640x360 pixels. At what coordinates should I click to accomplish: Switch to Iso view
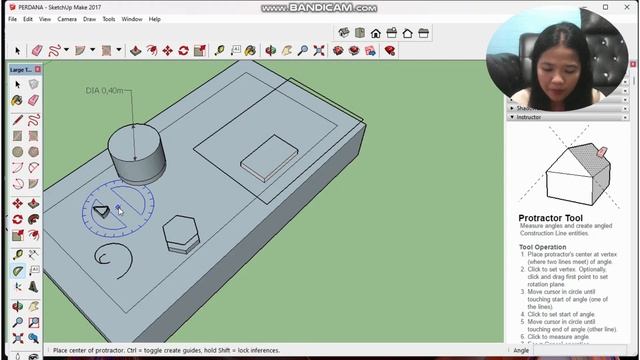(x=344, y=33)
